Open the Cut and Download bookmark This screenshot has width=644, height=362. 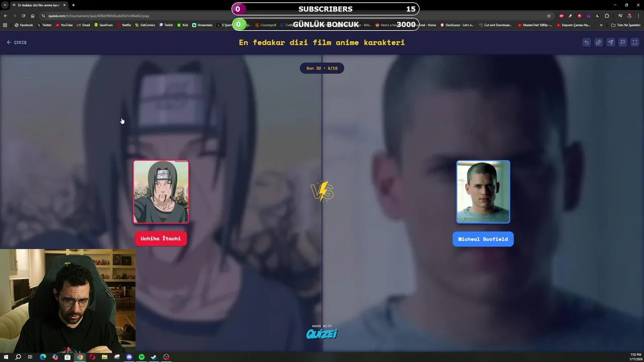(495, 25)
